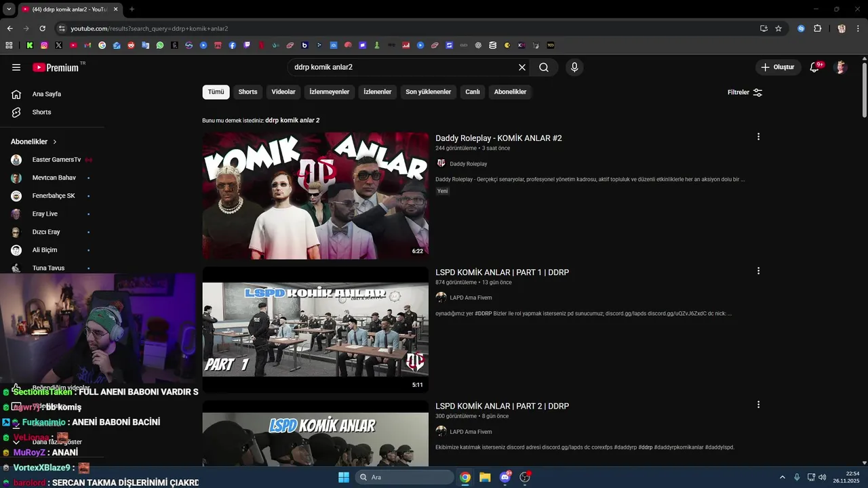The width and height of the screenshot is (868, 488).
Task: Open the apps grid in bookmarks bar
Action: pos(9,45)
